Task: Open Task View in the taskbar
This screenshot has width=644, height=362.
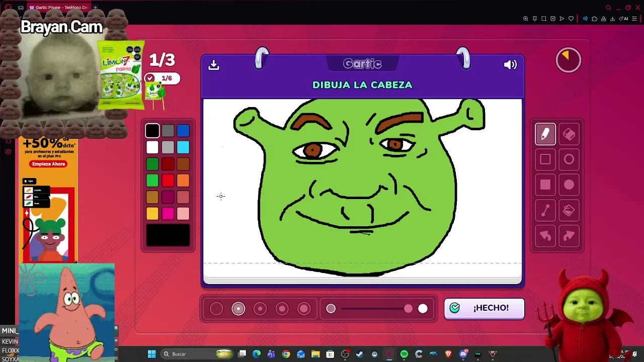Action: [242, 354]
